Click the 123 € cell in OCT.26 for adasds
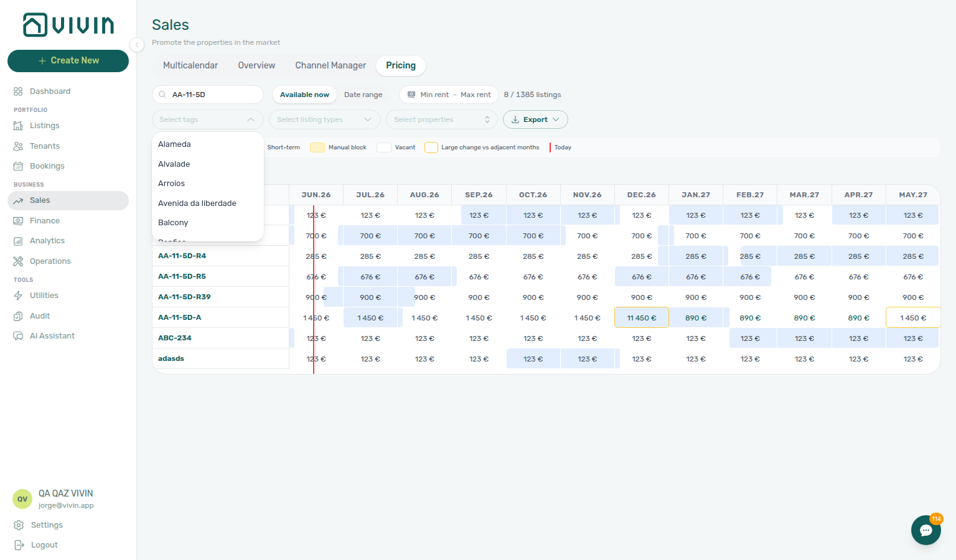 533,359
